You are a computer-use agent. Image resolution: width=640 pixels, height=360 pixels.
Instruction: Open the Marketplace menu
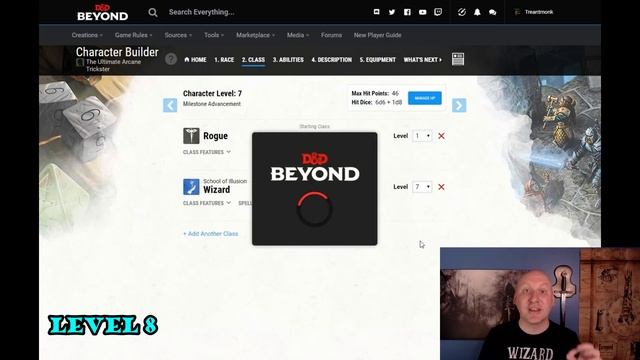click(x=256, y=35)
